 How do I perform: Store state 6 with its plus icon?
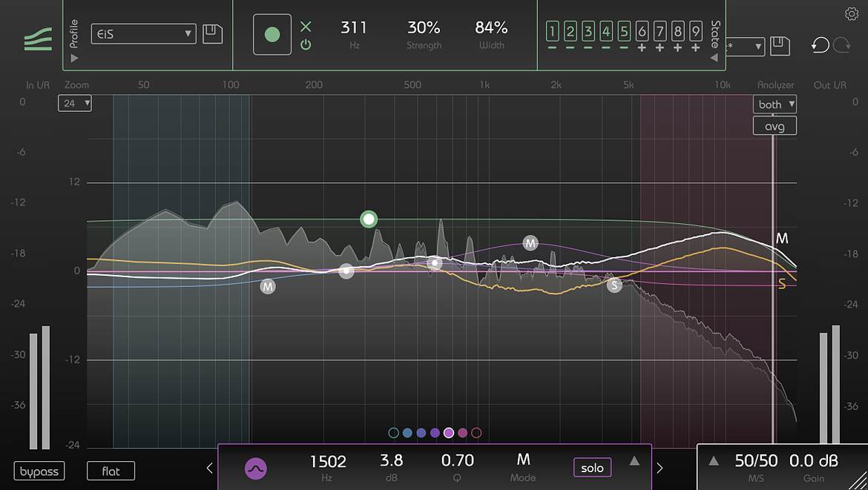[642, 48]
